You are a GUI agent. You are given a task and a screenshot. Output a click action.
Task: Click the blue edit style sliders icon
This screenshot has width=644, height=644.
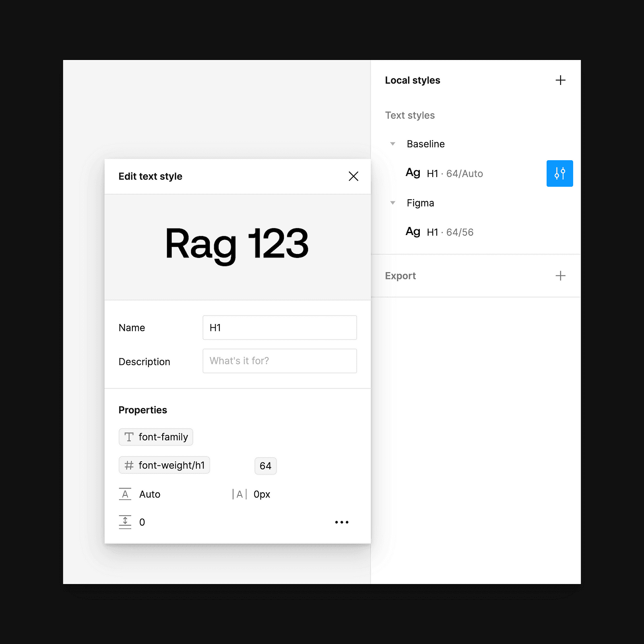pyautogui.click(x=559, y=173)
